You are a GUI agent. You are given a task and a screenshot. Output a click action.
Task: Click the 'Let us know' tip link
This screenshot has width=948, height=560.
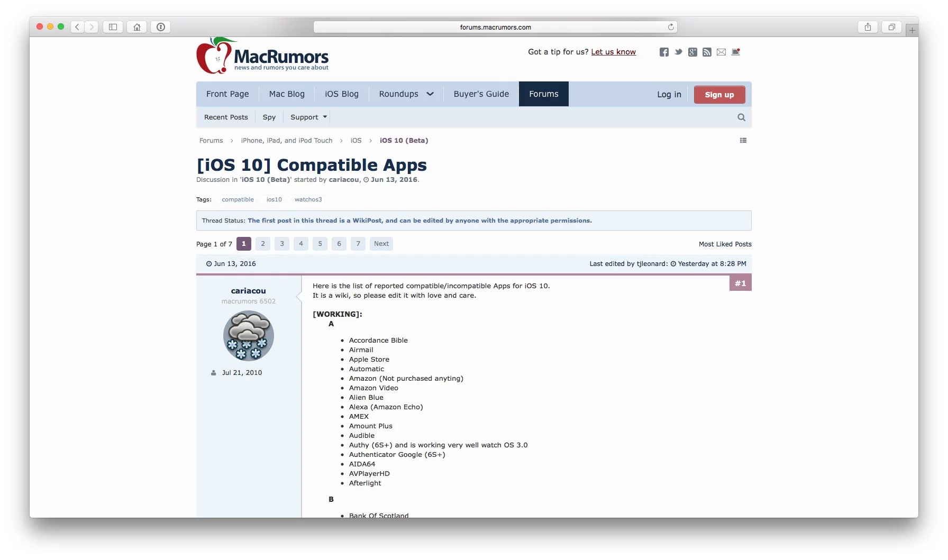(x=613, y=52)
